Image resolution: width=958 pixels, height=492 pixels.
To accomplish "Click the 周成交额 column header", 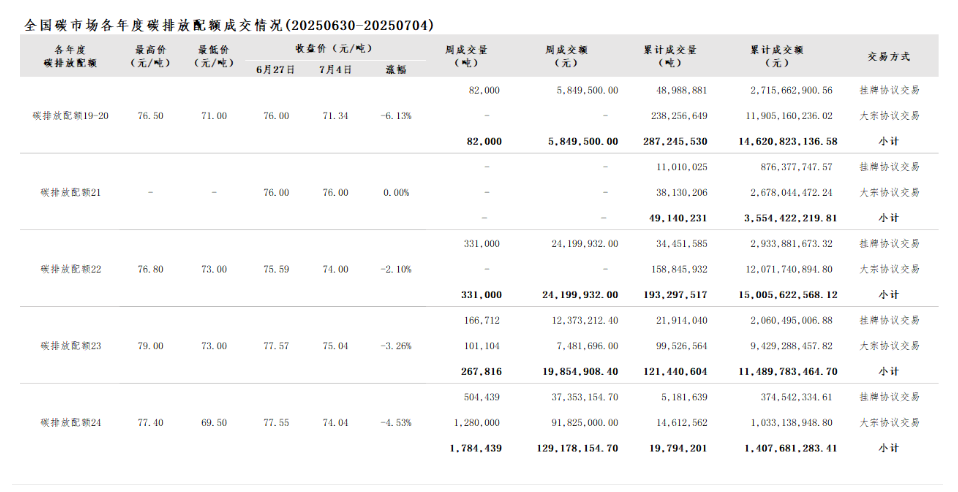I will pyautogui.click(x=567, y=56).
